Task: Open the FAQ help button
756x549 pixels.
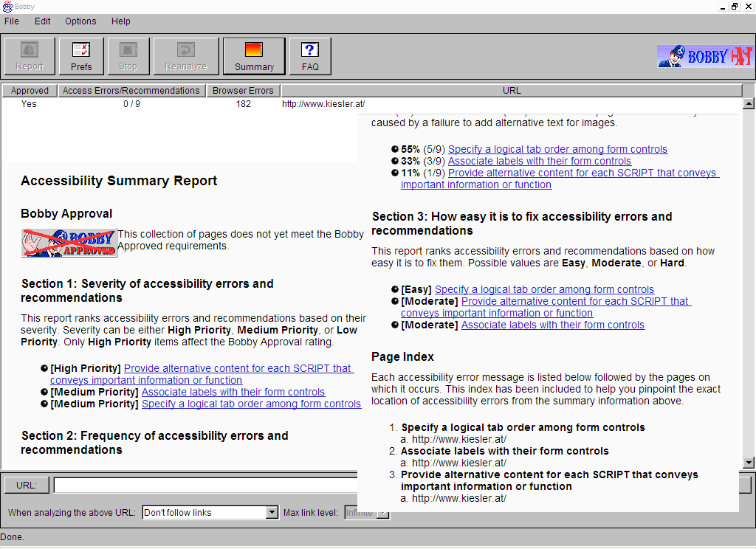Action: 310,57
